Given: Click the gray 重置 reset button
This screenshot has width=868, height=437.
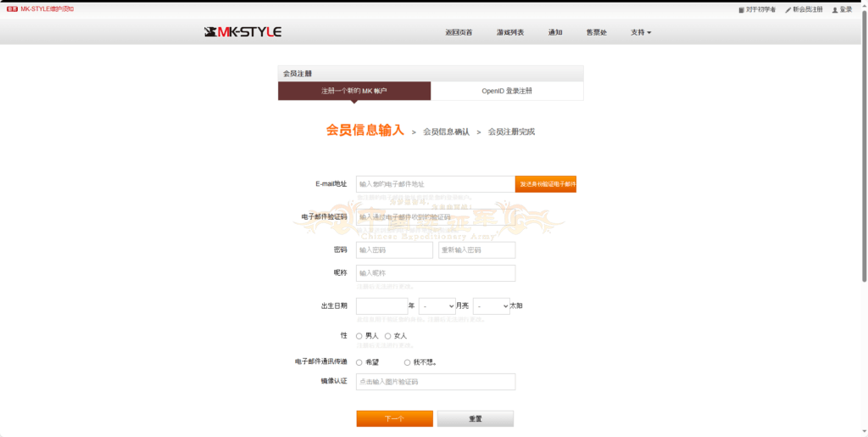Looking at the screenshot, I should (475, 418).
